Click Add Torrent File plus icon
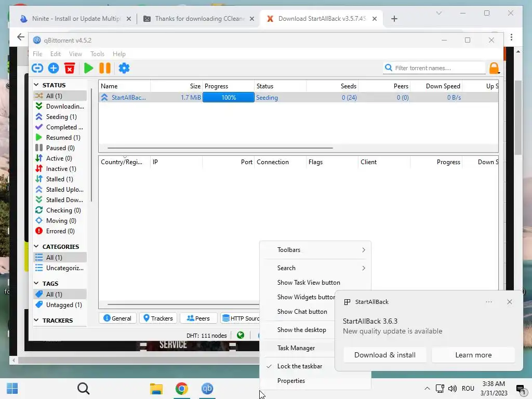This screenshot has height=399, width=532. 54,68
